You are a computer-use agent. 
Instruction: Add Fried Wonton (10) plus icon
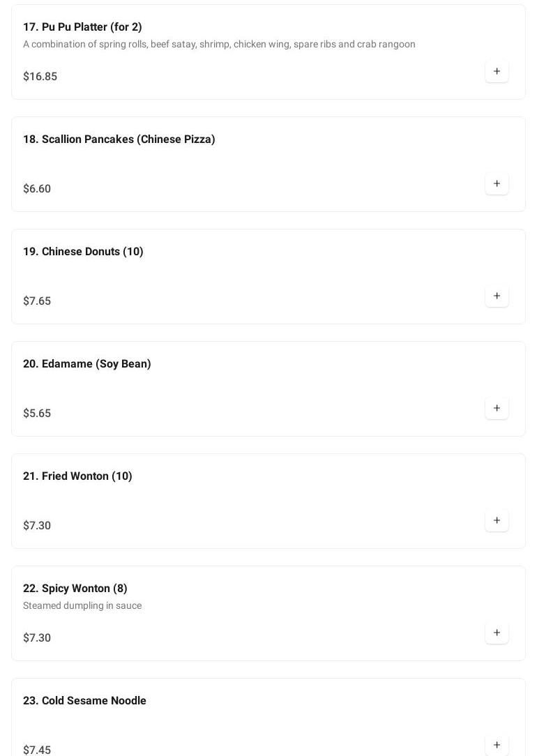497,521
